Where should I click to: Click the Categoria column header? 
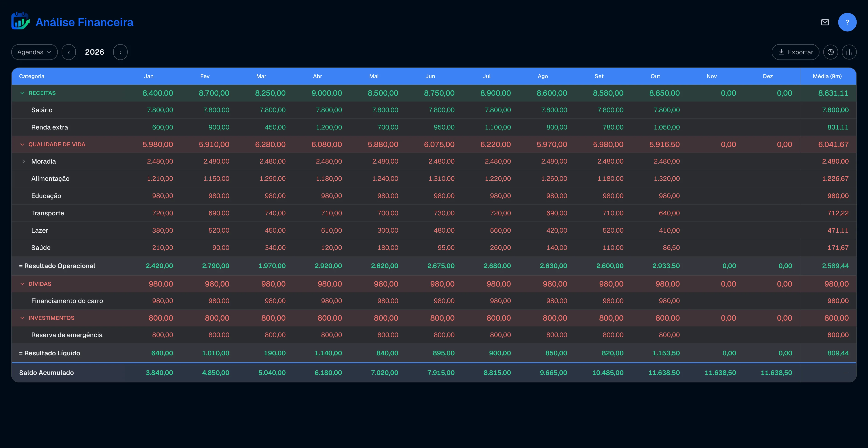click(32, 76)
